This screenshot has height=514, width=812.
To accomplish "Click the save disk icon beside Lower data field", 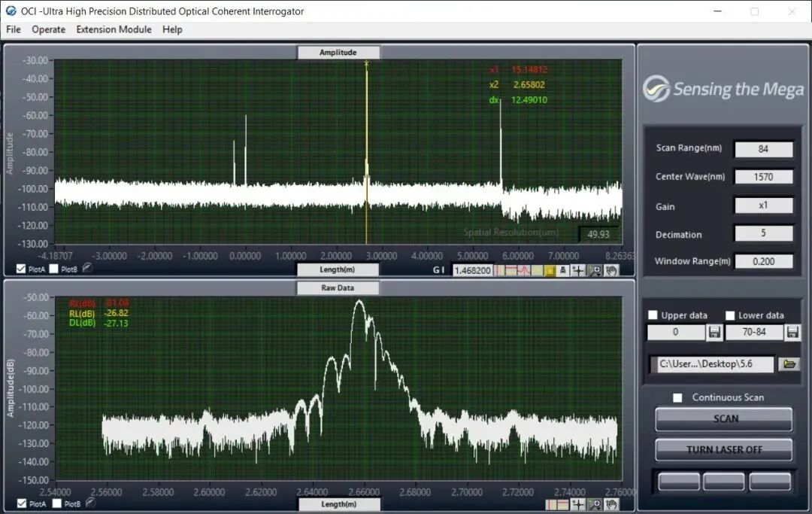I will click(x=792, y=332).
